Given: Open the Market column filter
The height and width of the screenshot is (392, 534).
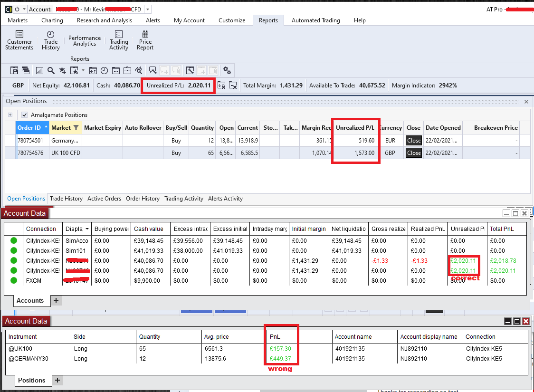Looking at the screenshot, I should 76,128.
